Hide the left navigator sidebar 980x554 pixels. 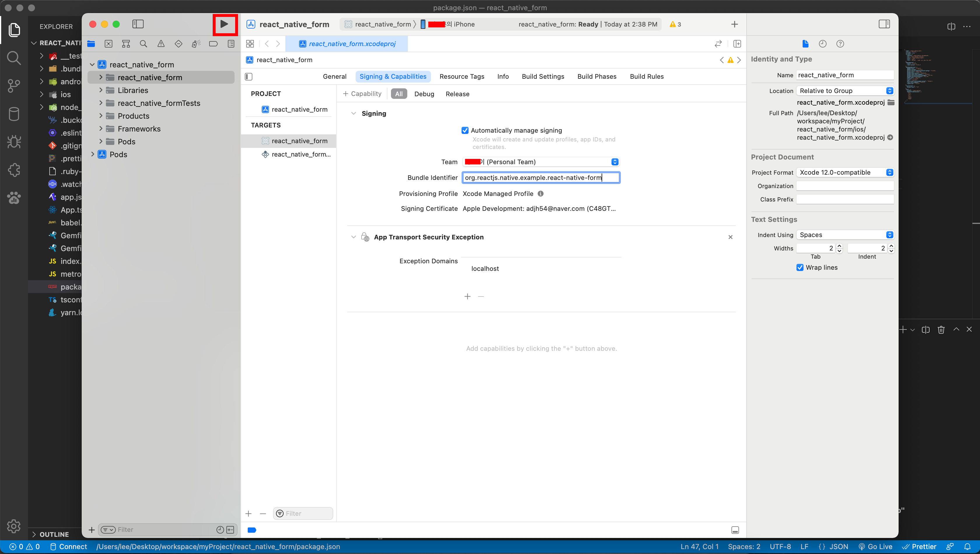tap(138, 24)
